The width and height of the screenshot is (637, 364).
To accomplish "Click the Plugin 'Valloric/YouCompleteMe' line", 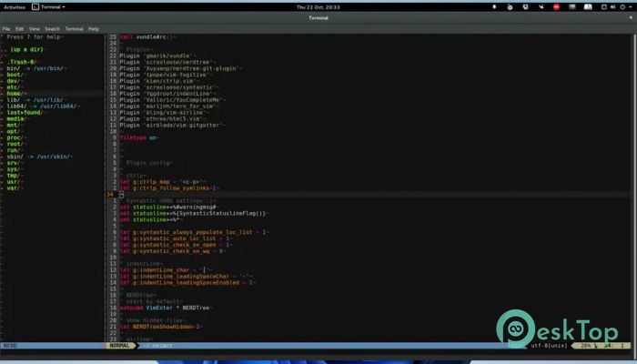I will click(172, 100).
